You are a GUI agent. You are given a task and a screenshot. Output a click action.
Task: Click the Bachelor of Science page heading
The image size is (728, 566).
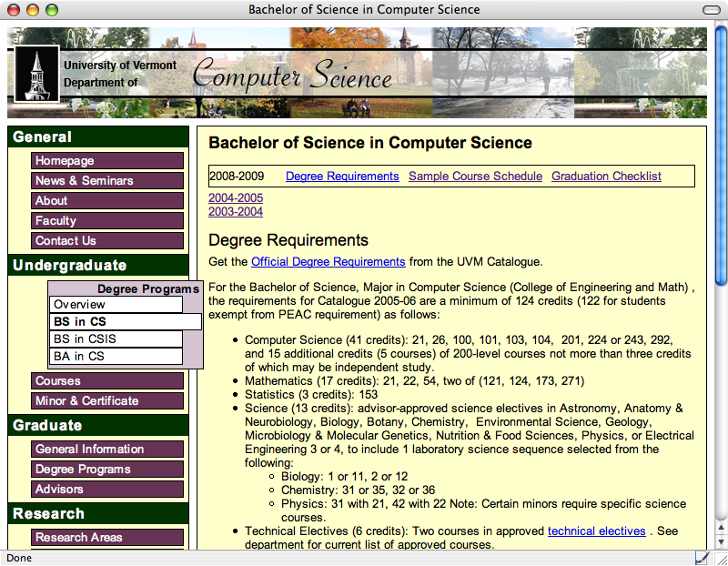[370, 143]
